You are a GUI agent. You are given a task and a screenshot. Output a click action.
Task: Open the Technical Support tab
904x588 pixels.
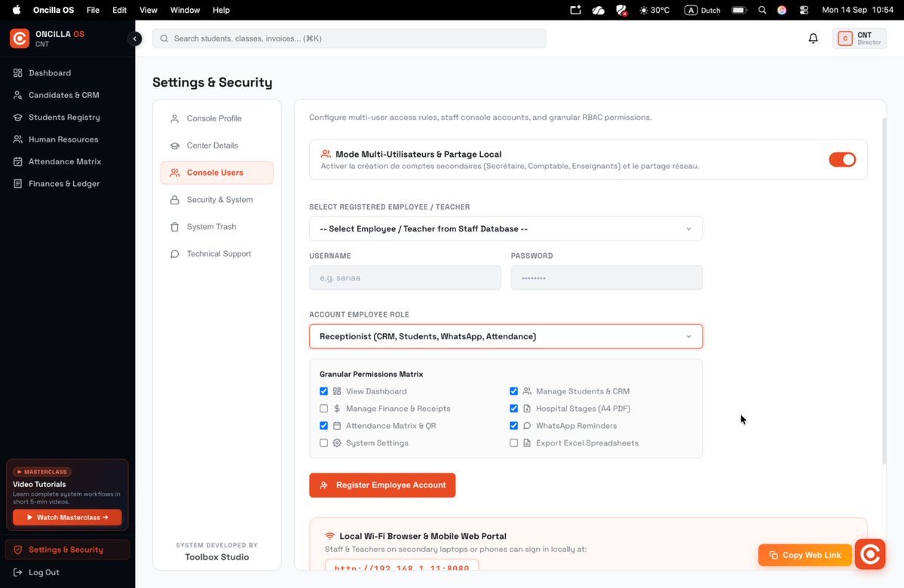(x=217, y=253)
